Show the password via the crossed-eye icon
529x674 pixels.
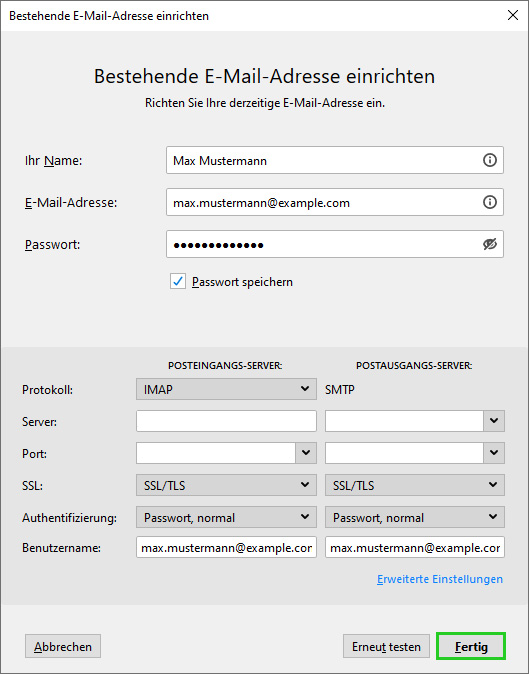click(489, 244)
